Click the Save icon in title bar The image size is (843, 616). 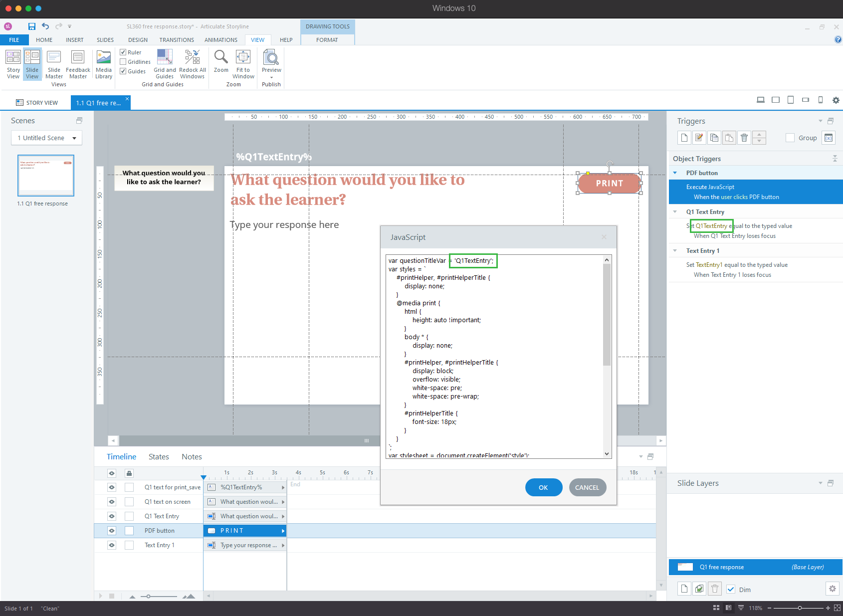coord(32,26)
